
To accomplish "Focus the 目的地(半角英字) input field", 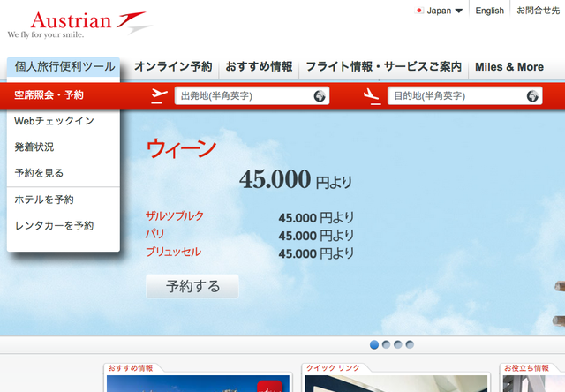I will pos(465,96).
